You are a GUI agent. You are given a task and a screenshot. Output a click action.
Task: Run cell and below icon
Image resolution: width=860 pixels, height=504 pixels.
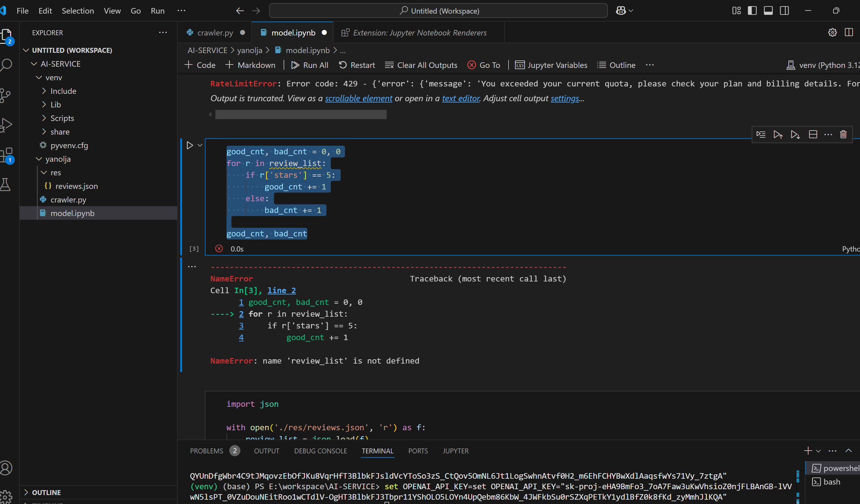pos(795,135)
